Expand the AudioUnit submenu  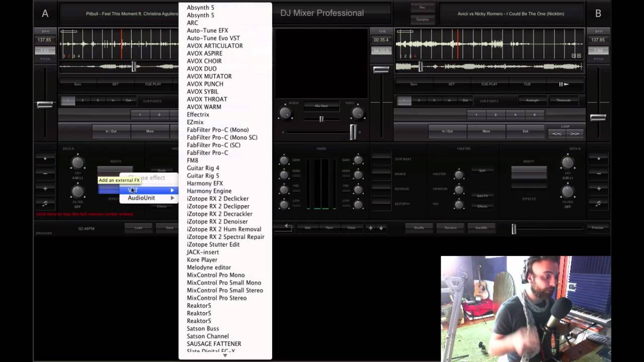(149, 198)
